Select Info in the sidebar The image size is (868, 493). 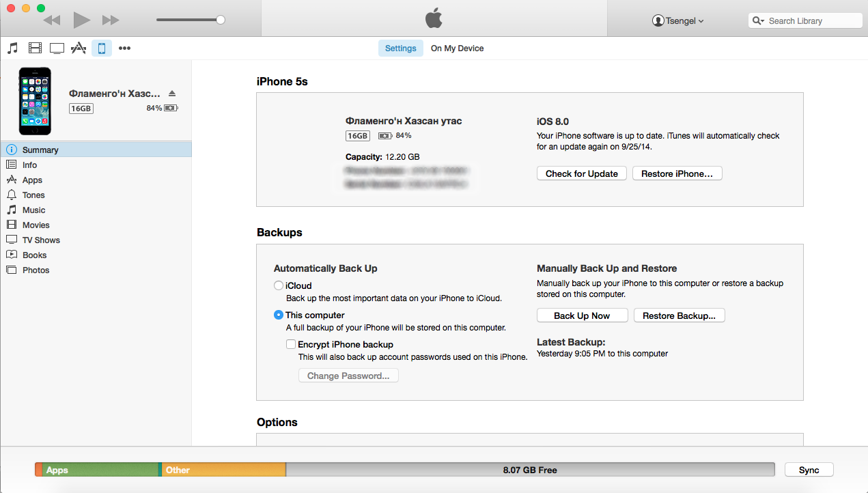[x=96, y=165]
